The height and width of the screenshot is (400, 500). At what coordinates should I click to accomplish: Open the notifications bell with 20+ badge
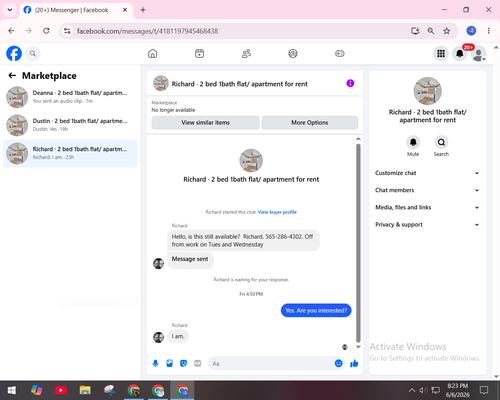coord(460,53)
